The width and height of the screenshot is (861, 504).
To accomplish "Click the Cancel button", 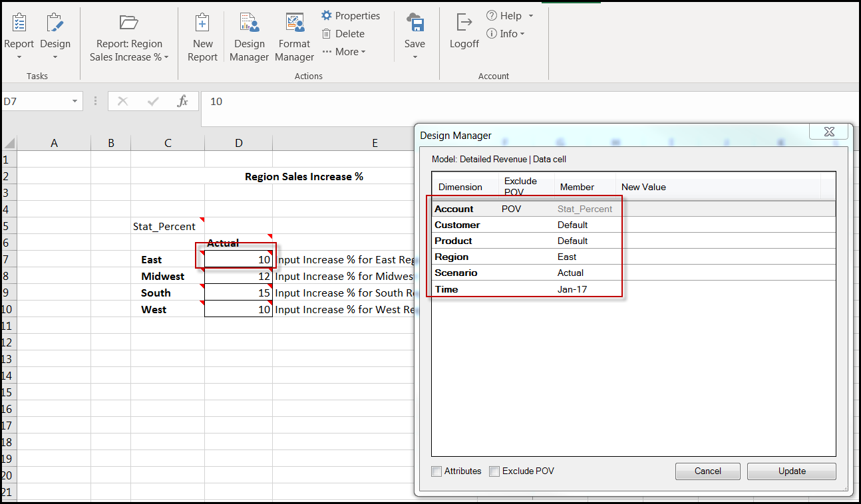I will click(708, 471).
